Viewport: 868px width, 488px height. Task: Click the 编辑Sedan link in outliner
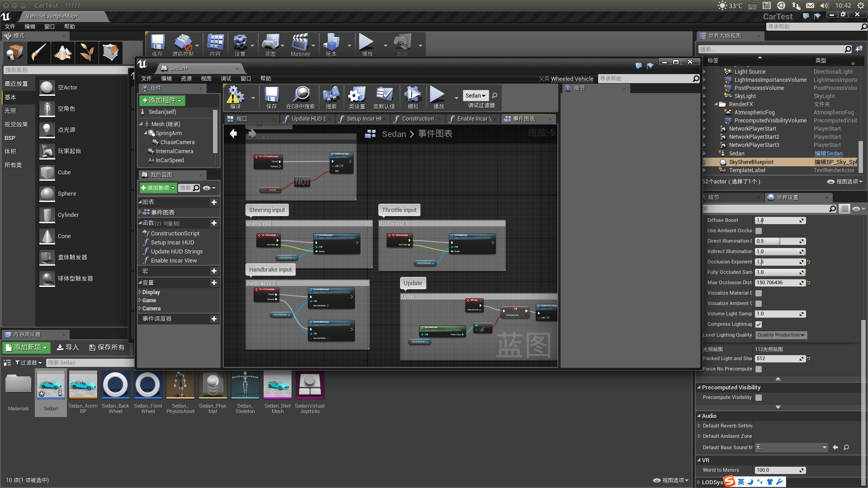point(828,154)
